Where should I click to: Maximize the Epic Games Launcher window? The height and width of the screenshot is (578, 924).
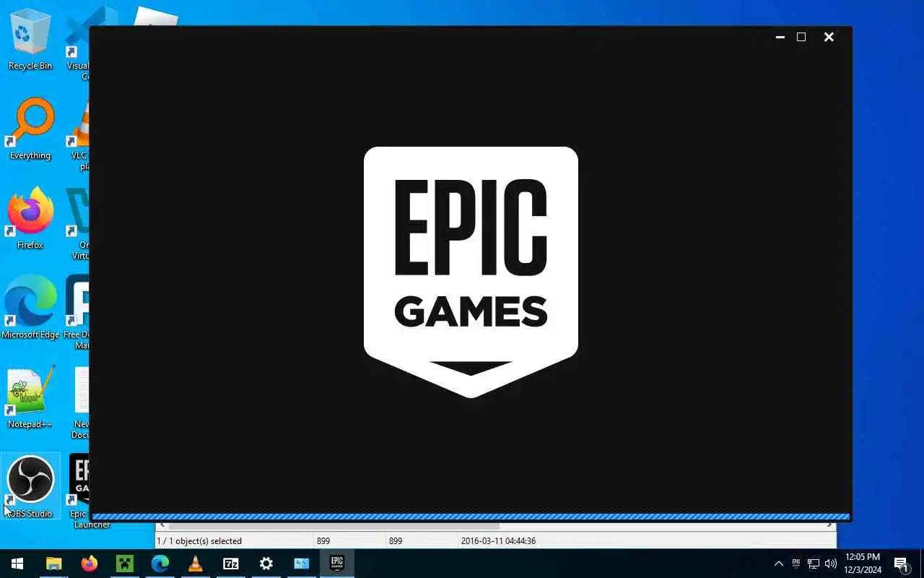click(x=801, y=37)
